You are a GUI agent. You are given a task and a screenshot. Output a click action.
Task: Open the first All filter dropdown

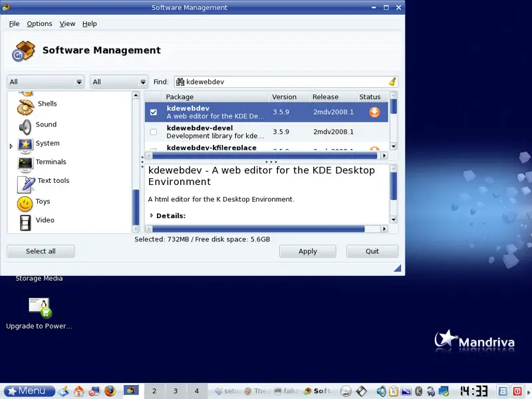point(45,82)
